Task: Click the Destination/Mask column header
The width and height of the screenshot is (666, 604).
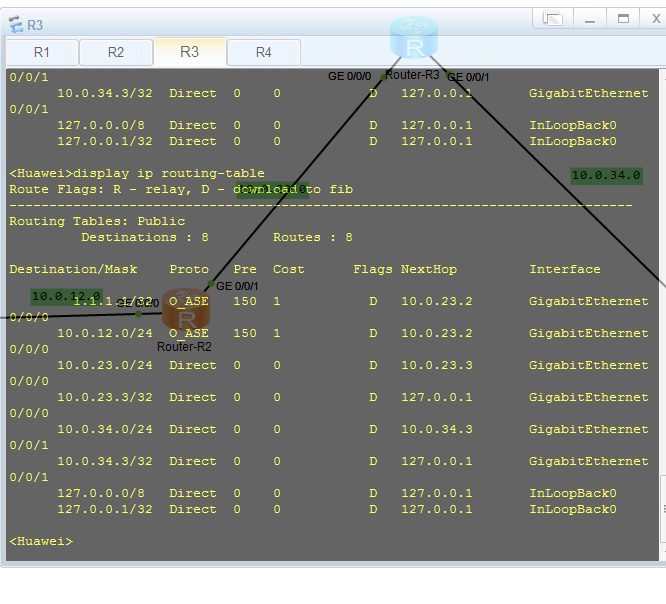Action: (x=73, y=269)
